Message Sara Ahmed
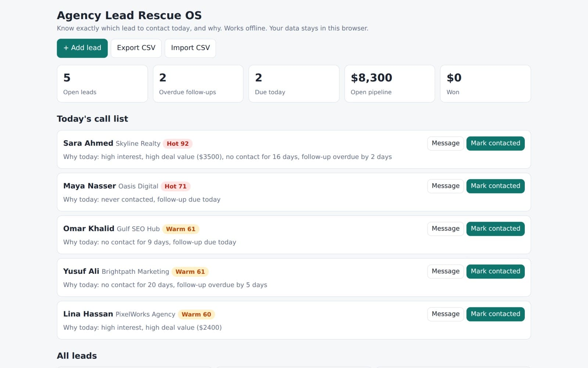 click(445, 144)
